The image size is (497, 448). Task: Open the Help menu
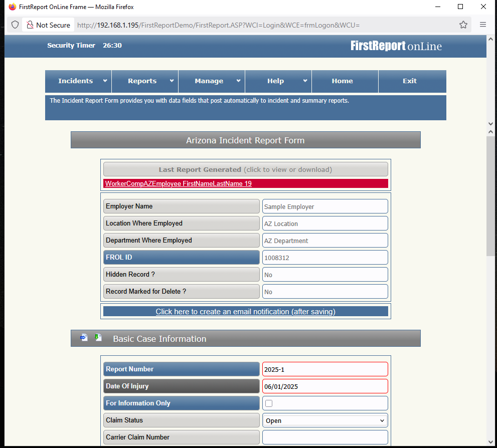tap(278, 81)
